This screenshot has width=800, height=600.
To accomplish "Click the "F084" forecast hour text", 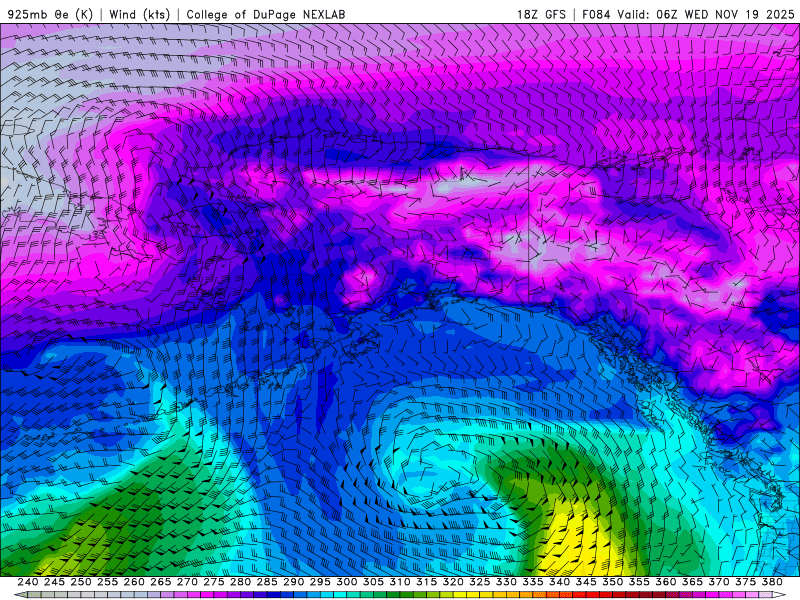I will coord(596,14).
